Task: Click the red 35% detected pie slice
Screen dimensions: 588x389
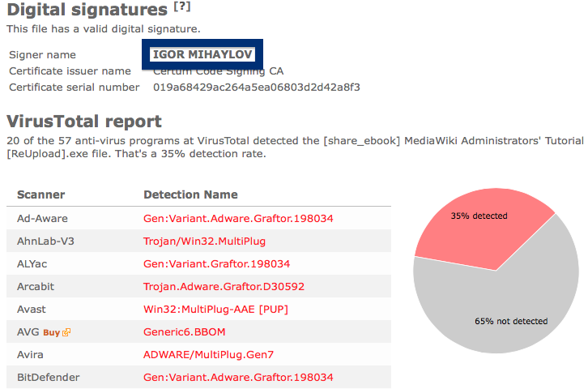Action: click(484, 225)
